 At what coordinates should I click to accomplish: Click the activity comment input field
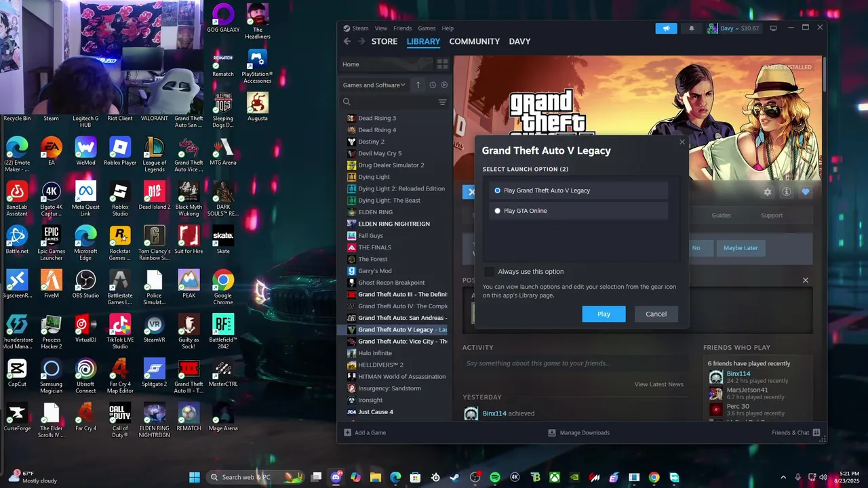point(574,363)
